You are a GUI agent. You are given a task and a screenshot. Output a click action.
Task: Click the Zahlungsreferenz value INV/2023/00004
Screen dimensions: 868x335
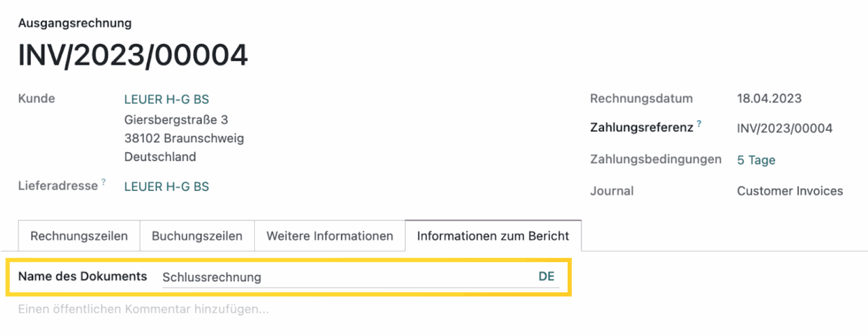(x=784, y=128)
